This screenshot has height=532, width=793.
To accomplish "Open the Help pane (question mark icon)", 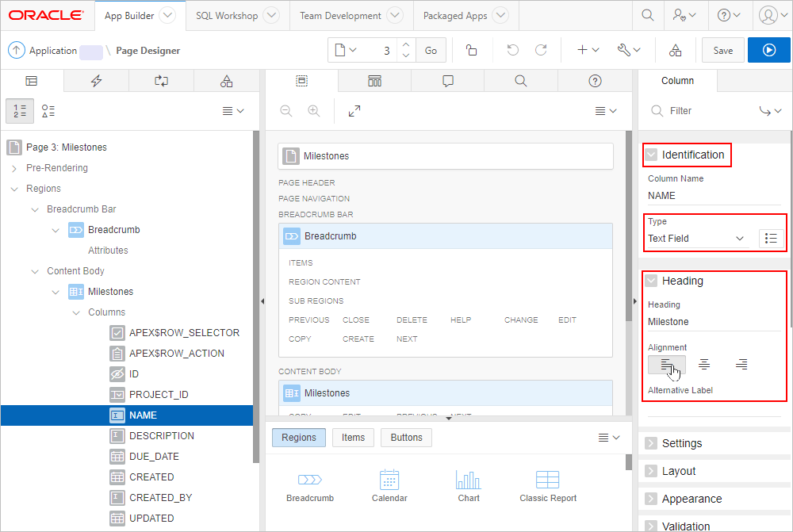I will (x=595, y=80).
